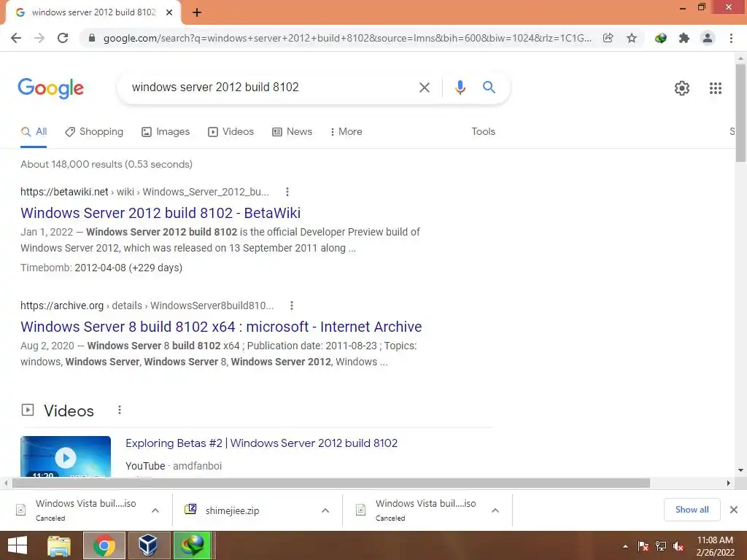747x560 pixels.
Task: Close the downloads bar
Action: 734,510
